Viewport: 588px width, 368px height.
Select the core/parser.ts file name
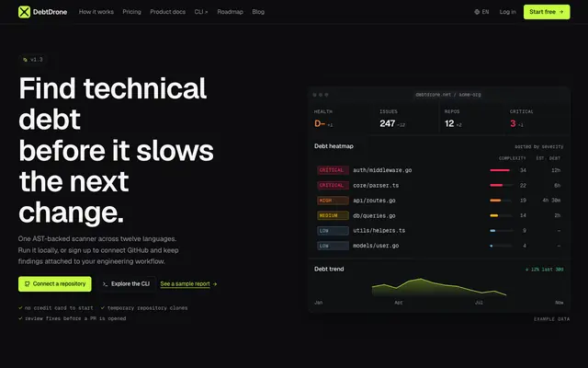pos(376,186)
